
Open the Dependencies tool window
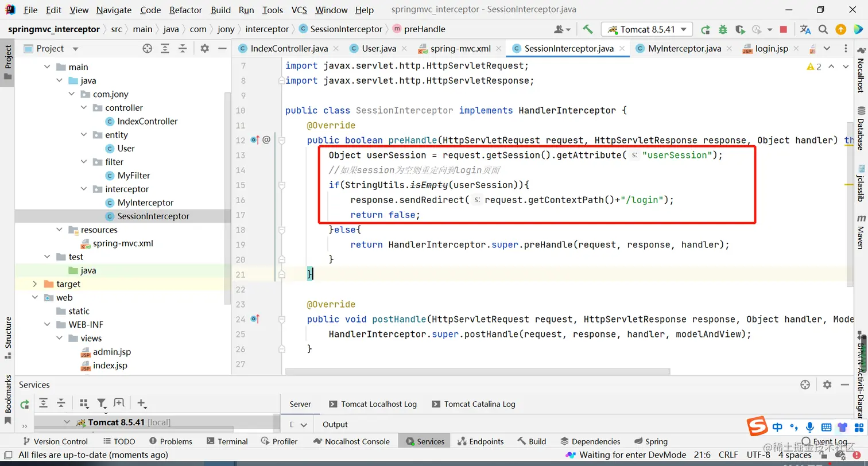pyautogui.click(x=590, y=441)
